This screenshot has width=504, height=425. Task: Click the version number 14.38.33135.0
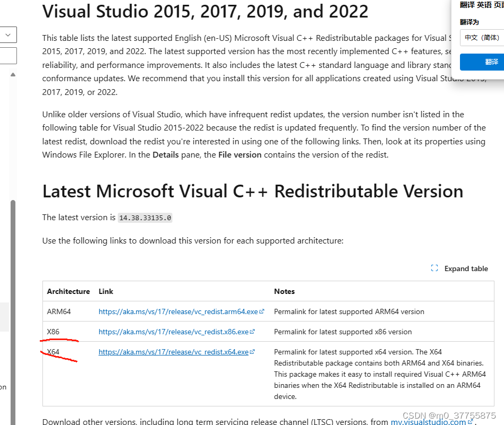pyautogui.click(x=145, y=218)
